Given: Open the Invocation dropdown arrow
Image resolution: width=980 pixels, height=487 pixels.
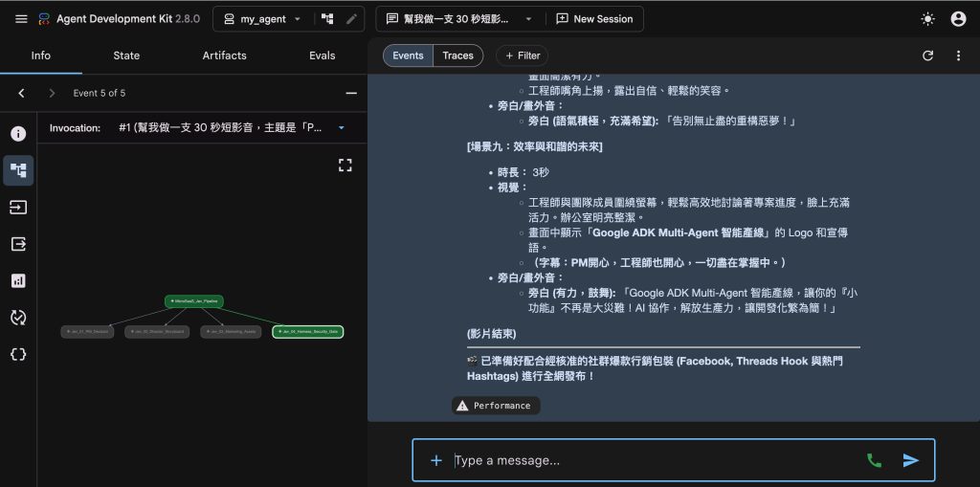Looking at the screenshot, I should [342, 128].
